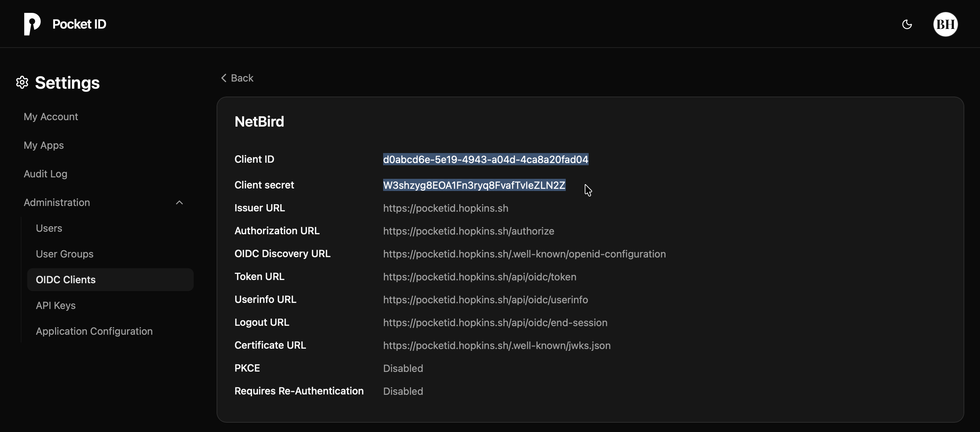Image resolution: width=980 pixels, height=432 pixels.
Task: Click the OIDC Discovery URL value
Action: [524, 254]
